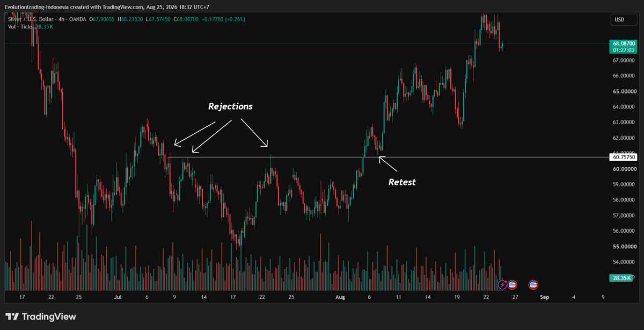Click the purple lightning latest-news event icon
This screenshot has width=644, height=330.
(x=503, y=285)
